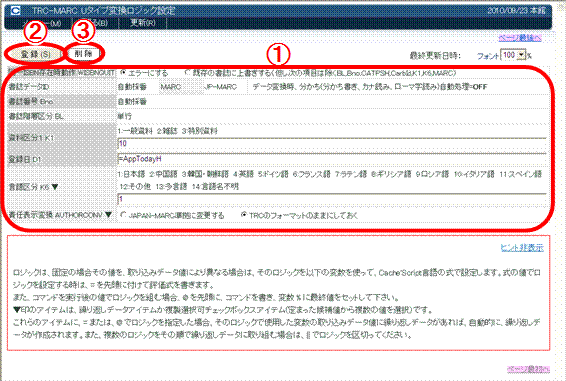Image resolution: width=566 pixels, height=381 pixels.
Task: Follow the ページ最後へ link at top
Action: tap(520, 38)
